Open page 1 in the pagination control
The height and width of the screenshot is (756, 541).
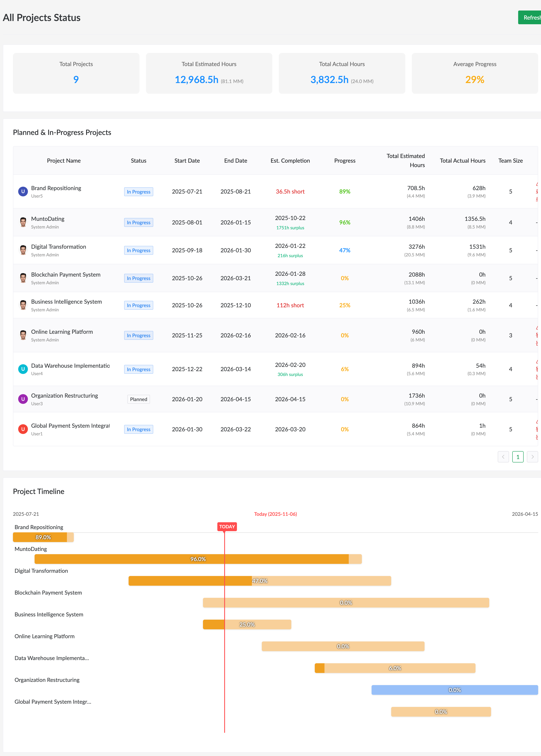518,457
